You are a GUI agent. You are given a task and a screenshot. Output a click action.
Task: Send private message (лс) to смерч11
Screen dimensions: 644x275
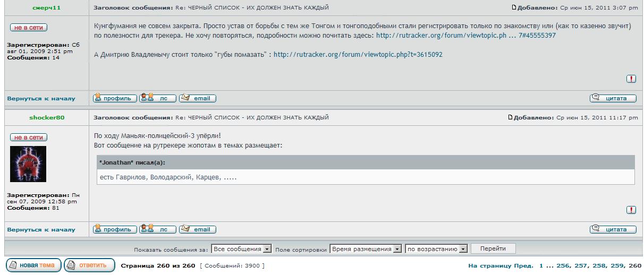158,98
